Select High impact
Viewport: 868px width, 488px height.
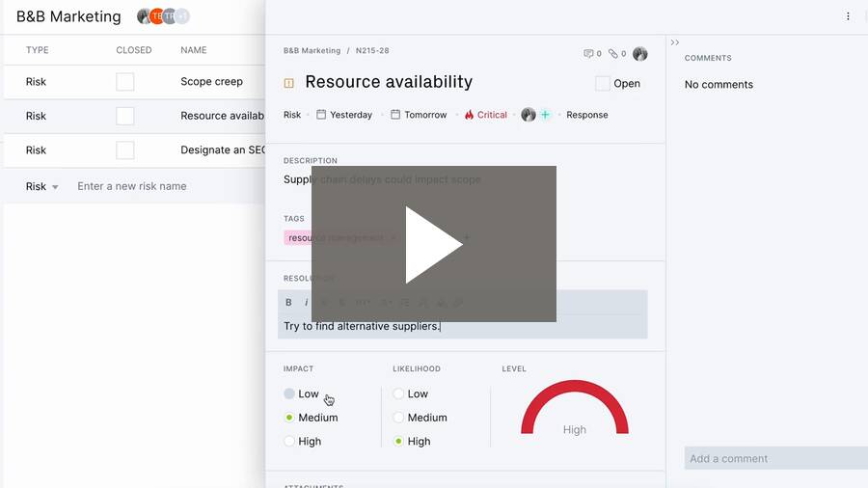(x=303, y=442)
